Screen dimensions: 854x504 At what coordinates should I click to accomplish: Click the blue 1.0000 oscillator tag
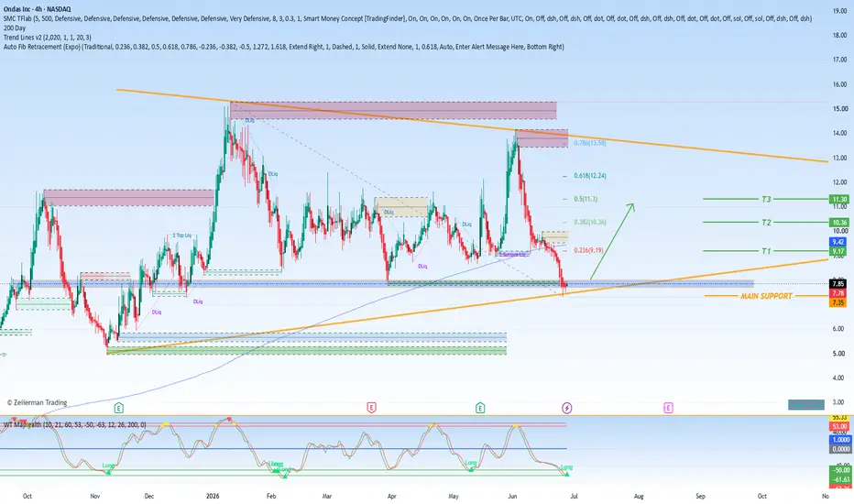coord(839,440)
